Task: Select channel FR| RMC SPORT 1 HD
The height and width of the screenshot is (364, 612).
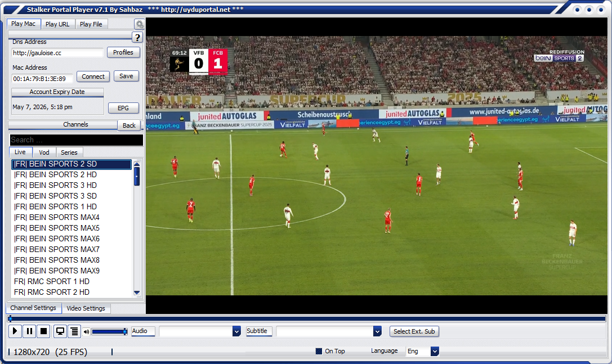Action: pyautogui.click(x=72, y=281)
